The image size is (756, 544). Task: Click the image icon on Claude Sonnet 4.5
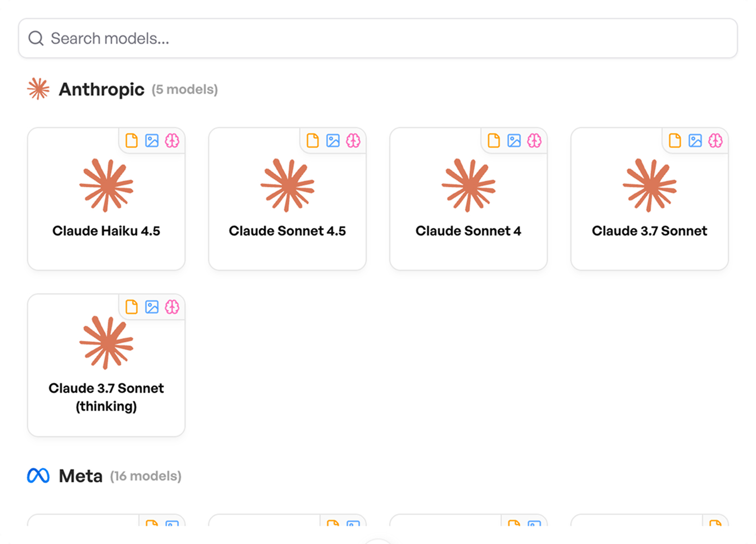tap(334, 140)
